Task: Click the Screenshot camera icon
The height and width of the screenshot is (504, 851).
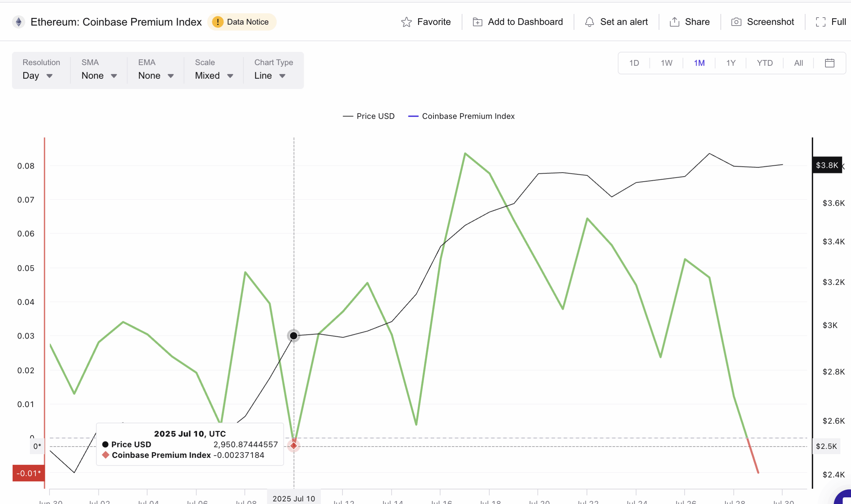Action: click(x=736, y=22)
